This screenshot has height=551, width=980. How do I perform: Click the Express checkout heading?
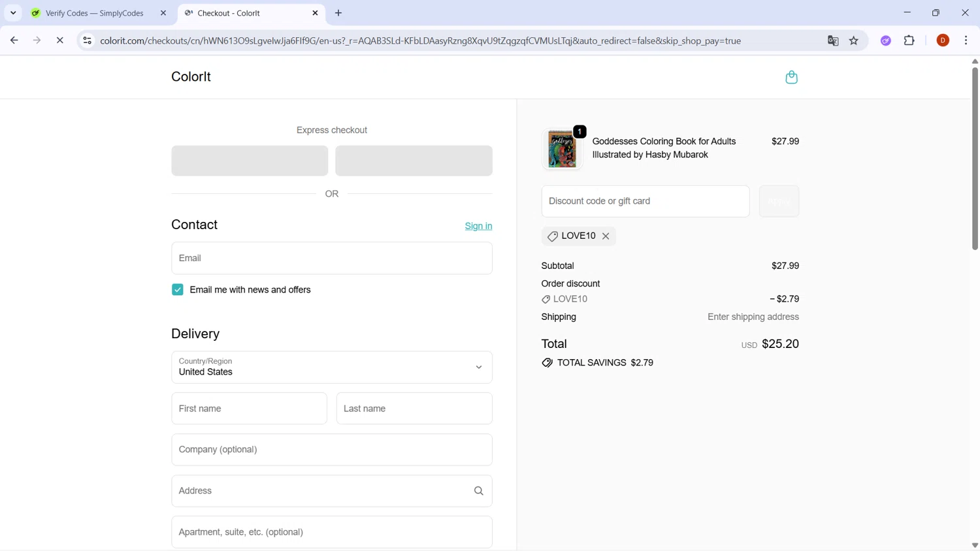[x=332, y=130]
